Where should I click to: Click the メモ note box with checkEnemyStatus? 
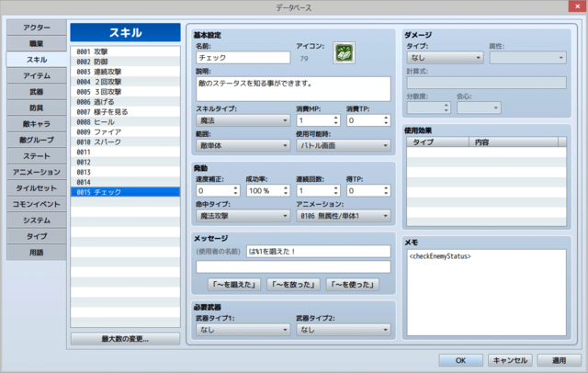click(486, 292)
